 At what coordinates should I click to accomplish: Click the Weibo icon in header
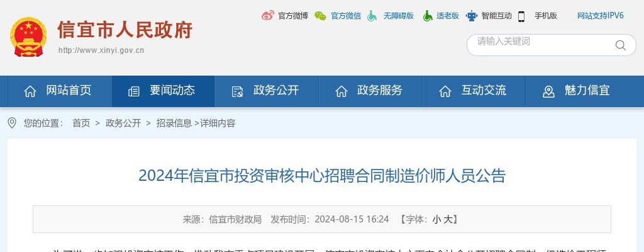(x=268, y=16)
